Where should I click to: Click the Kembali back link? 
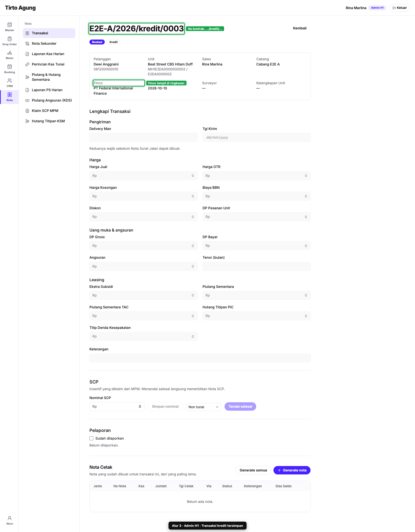coord(300,28)
